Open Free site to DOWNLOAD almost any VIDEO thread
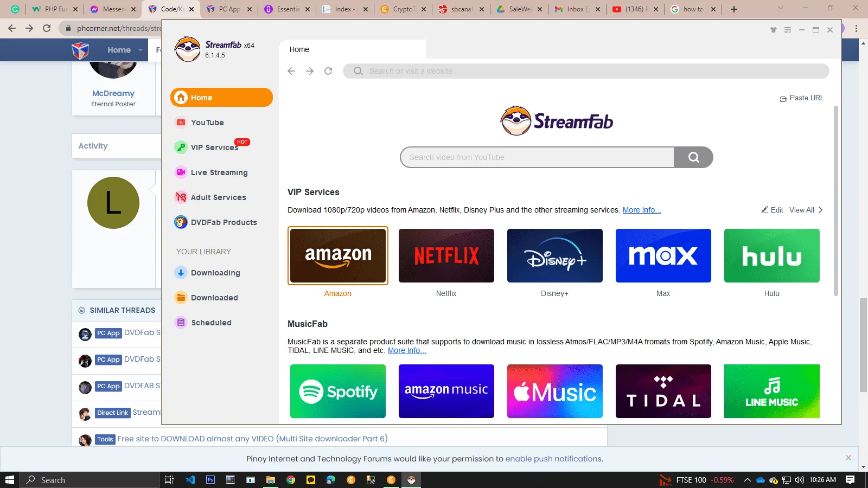 253,439
